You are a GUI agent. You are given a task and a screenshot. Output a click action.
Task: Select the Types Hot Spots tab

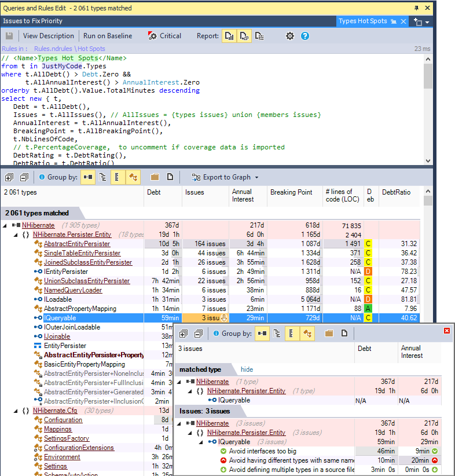click(362, 21)
